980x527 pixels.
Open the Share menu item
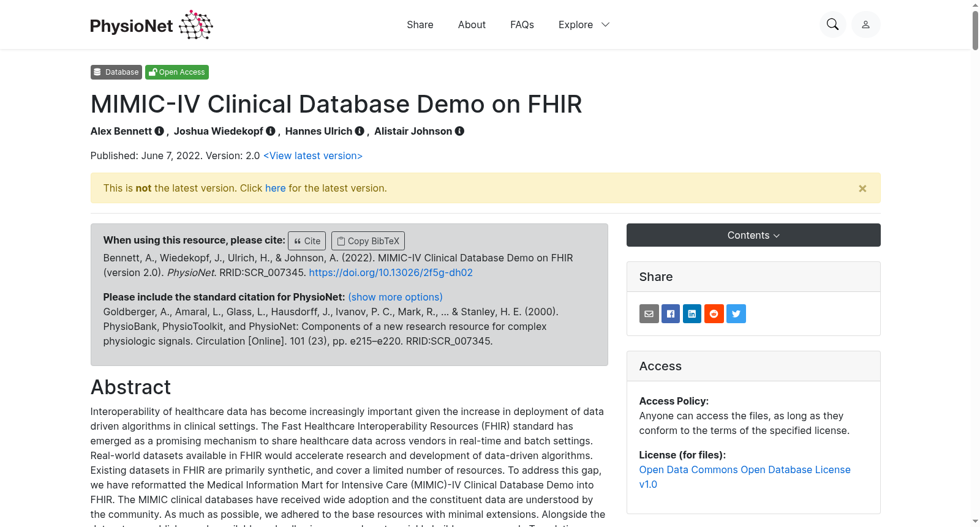point(420,24)
